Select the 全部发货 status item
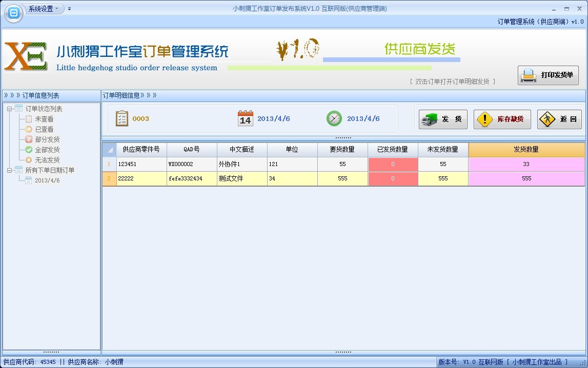Screen dimensions: 588x368 click(x=47, y=150)
